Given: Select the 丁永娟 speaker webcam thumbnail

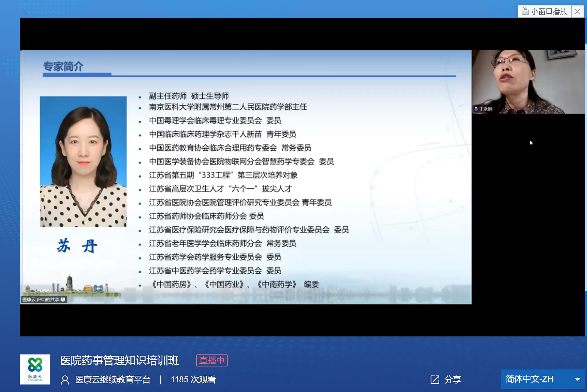Looking at the screenshot, I should pyautogui.click(x=528, y=82).
